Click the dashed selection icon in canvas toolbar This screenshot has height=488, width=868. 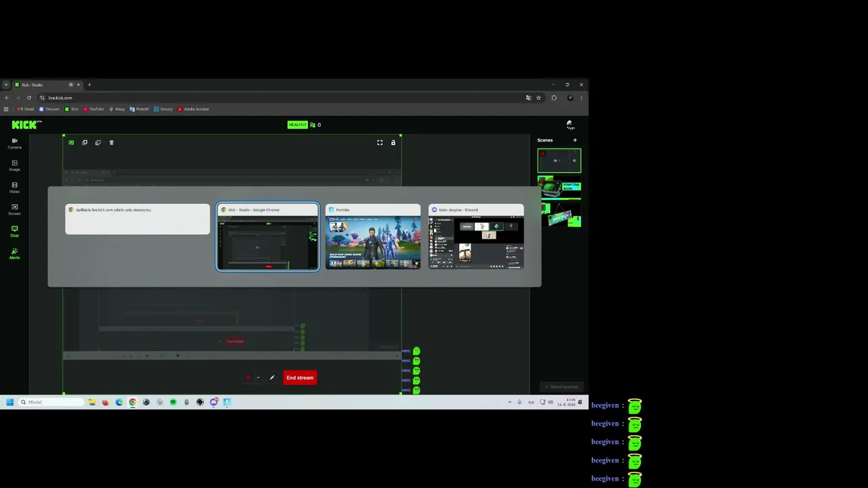point(98,142)
